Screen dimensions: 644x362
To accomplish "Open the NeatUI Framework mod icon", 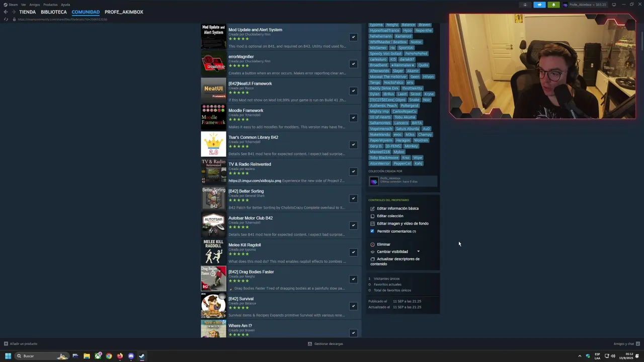I will (213, 90).
